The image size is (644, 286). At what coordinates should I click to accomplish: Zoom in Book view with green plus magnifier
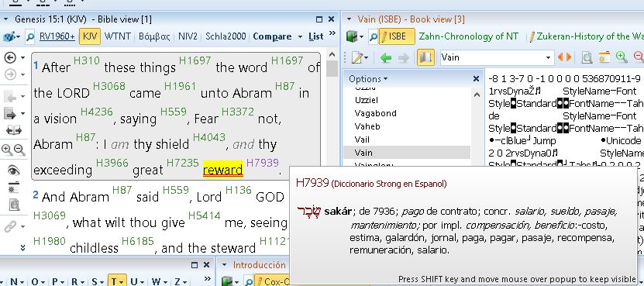click(622, 58)
